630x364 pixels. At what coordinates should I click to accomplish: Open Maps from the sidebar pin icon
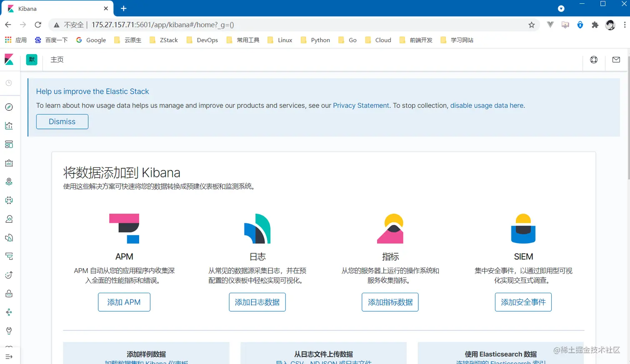tap(9, 182)
